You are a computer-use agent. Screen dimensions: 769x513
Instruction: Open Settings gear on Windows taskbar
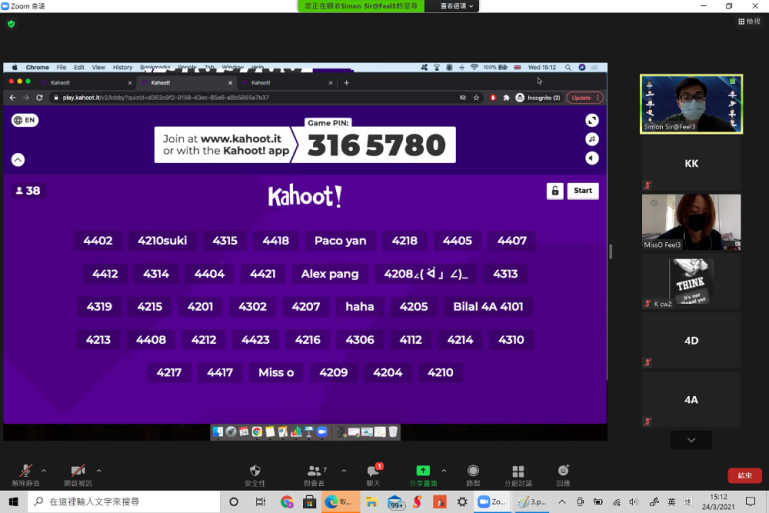click(462, 502)
